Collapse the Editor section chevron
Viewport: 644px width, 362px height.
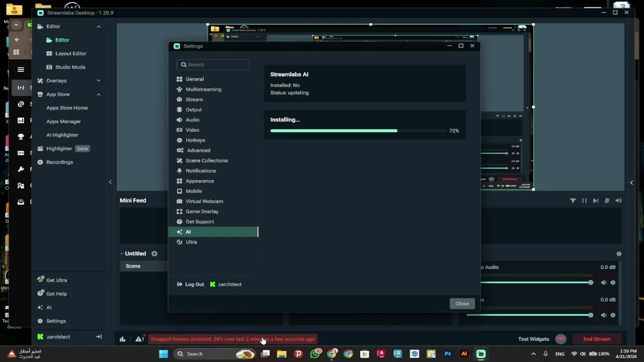click(99, 27)
